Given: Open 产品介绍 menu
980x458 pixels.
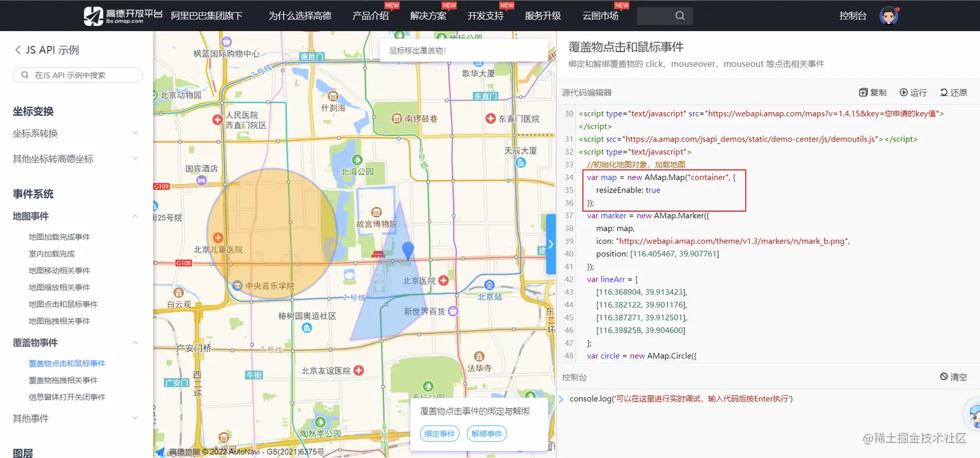Looking at the screenshot, I should (371, 16).
